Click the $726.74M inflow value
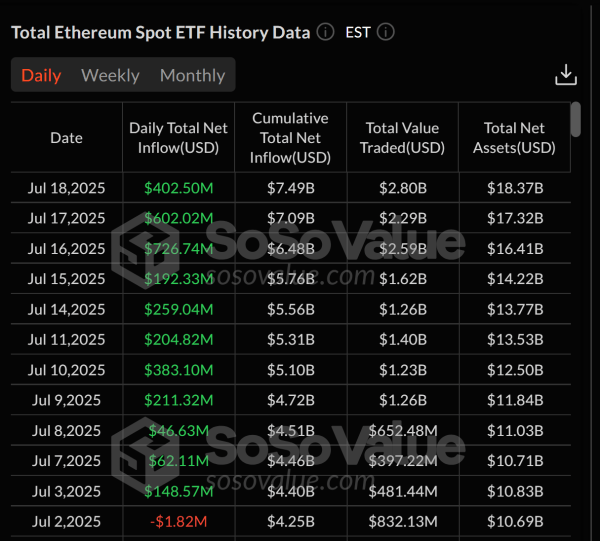The height and width of the screenshot is (541, 600). click(179, 249)
